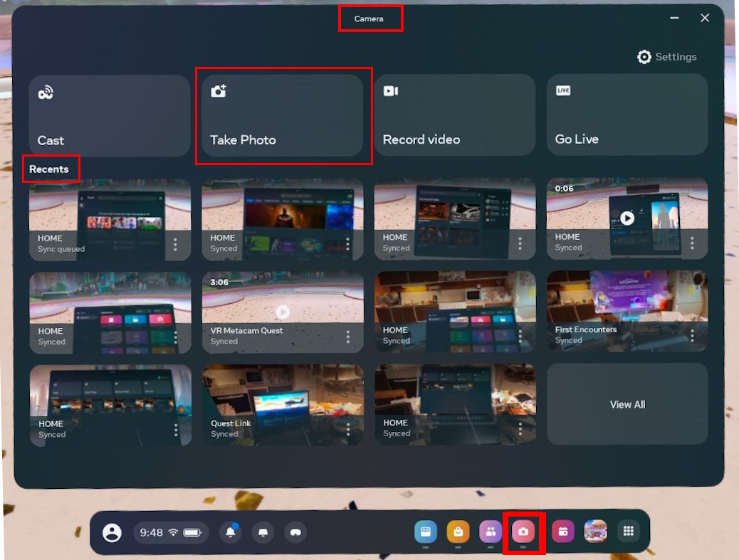
Task: Open quick settings showing time and battery
Action: pos(171,532)
